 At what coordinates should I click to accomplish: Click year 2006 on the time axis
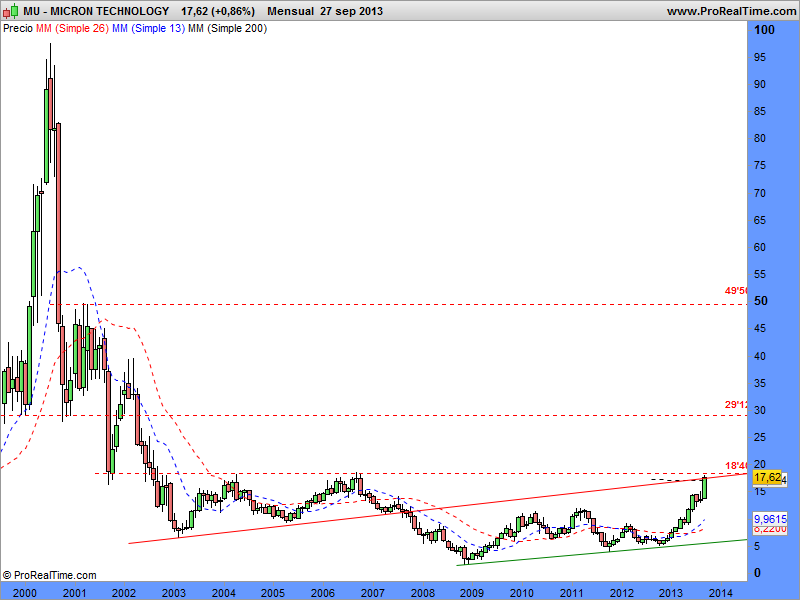322,593
